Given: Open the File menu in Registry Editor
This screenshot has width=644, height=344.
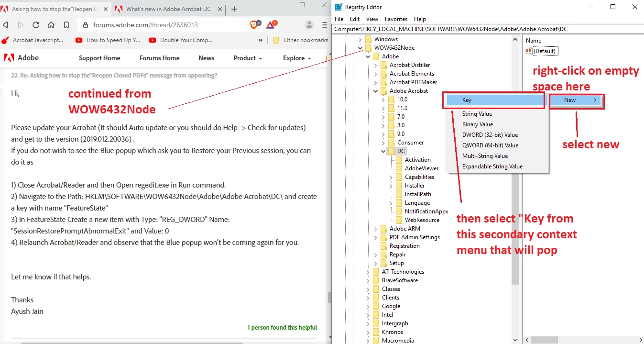Looking at the screenshot, I should (339, 19).
